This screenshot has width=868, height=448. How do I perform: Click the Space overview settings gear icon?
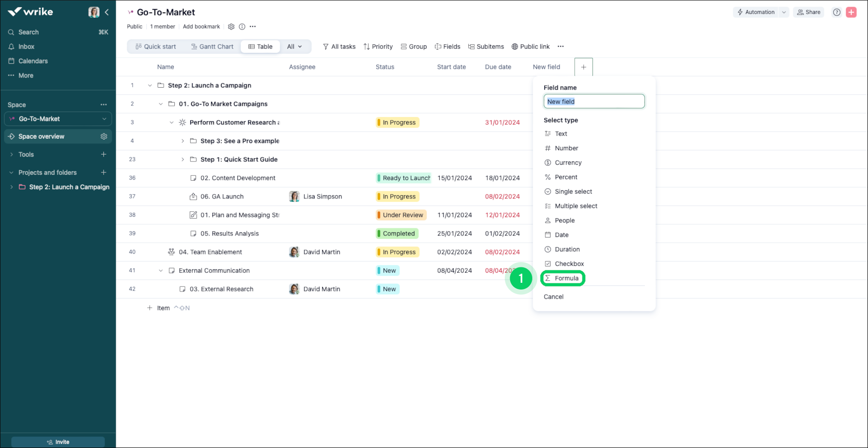tap(104, 136)
